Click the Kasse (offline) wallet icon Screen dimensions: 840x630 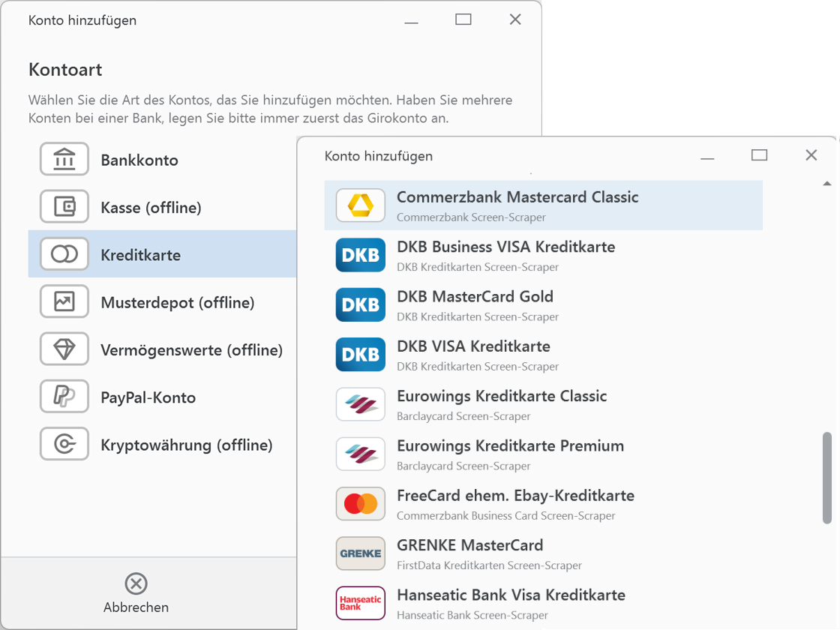(x=64, y=207)
